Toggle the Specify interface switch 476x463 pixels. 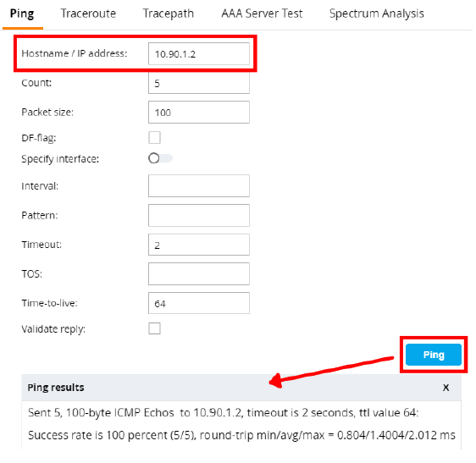coord(160,158)
